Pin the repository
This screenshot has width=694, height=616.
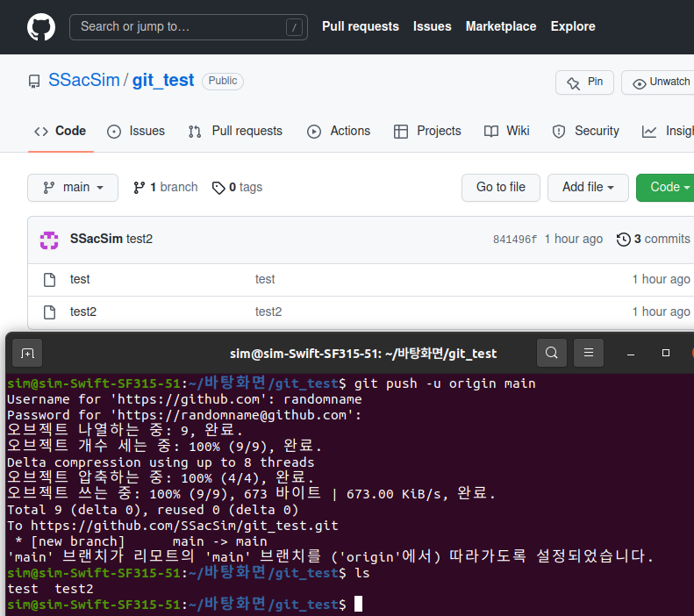tap(584, 82)
